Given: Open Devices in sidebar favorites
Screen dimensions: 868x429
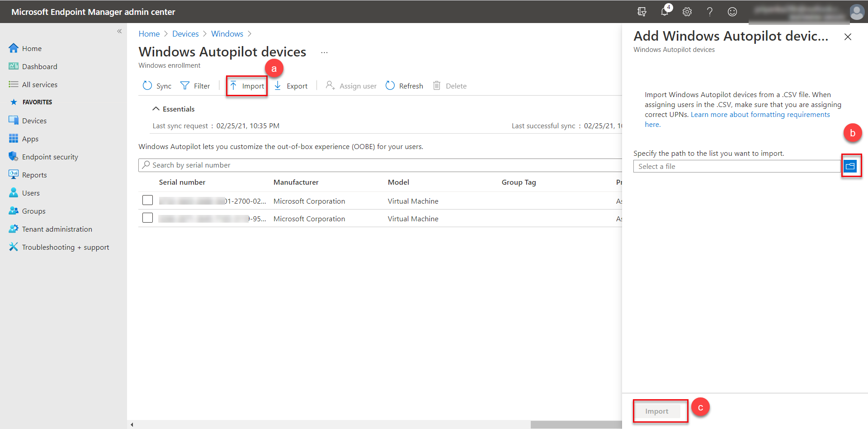Looking at the screenshot, I should pos(34,121).
